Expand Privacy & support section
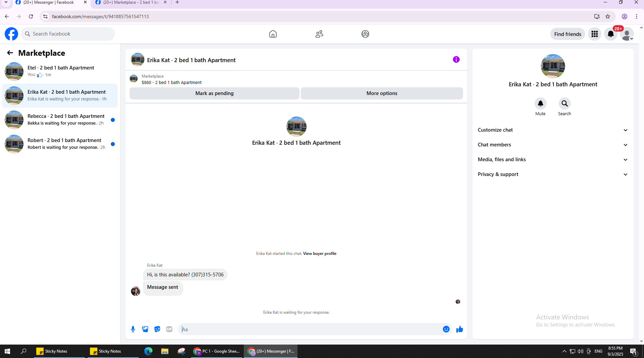The image size is (644, 358). [x=553, y=174]
